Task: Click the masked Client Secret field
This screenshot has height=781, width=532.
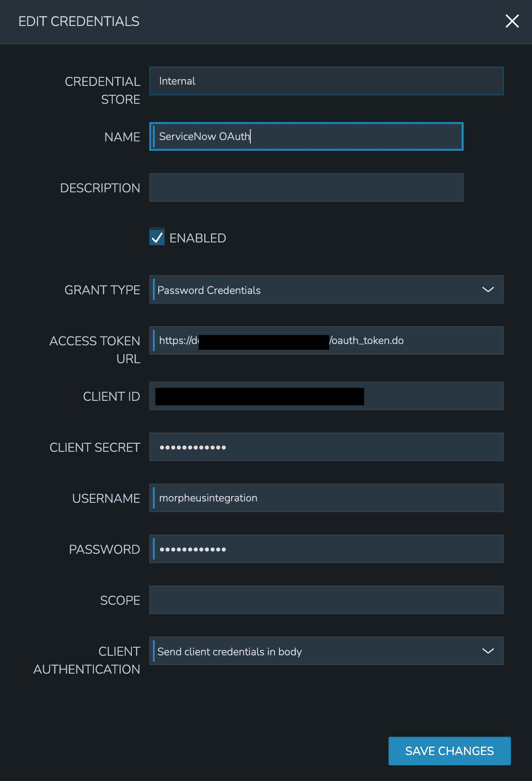Action: 326,446
